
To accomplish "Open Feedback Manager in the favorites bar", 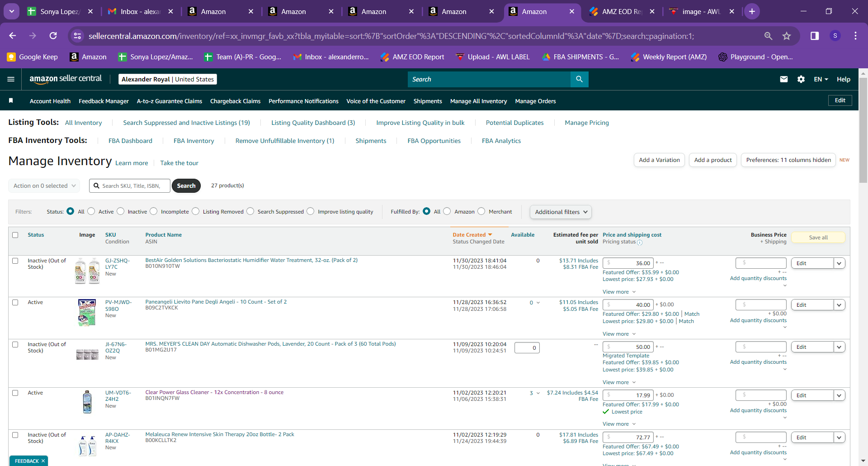I will click(x=104, y=101).
